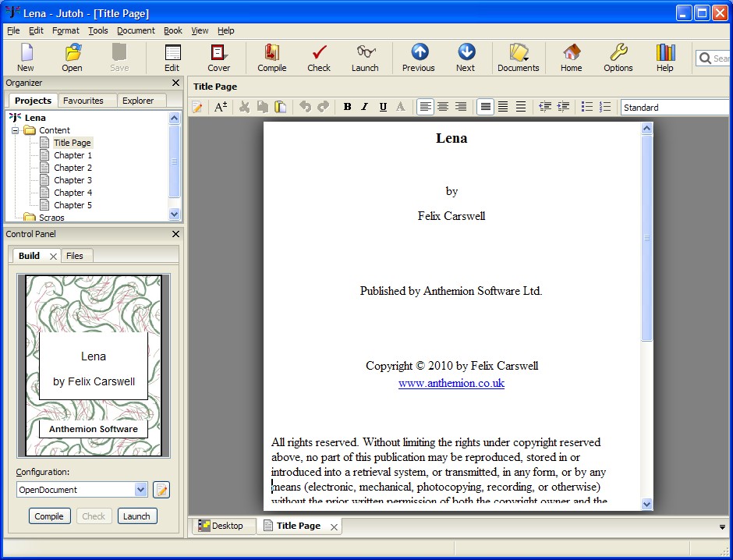733x560 pixels.
Task: Align paragraph left
Action: (x=425, y=107)
